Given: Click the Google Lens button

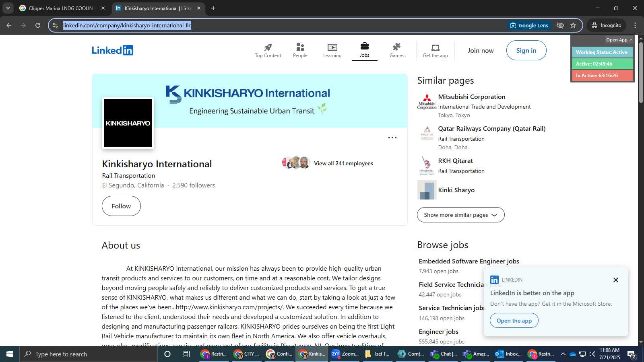Looking at the screenshot, I should [529, 25].
